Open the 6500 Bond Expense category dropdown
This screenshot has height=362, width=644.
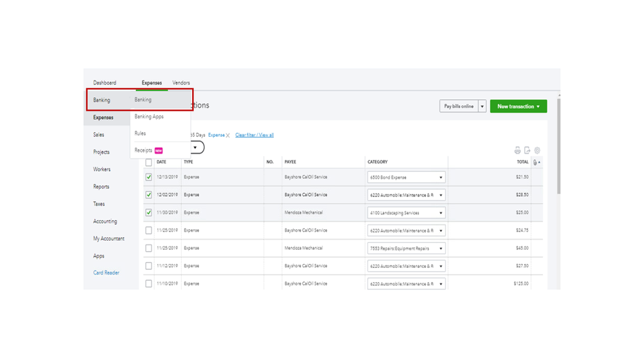point(406,177)
